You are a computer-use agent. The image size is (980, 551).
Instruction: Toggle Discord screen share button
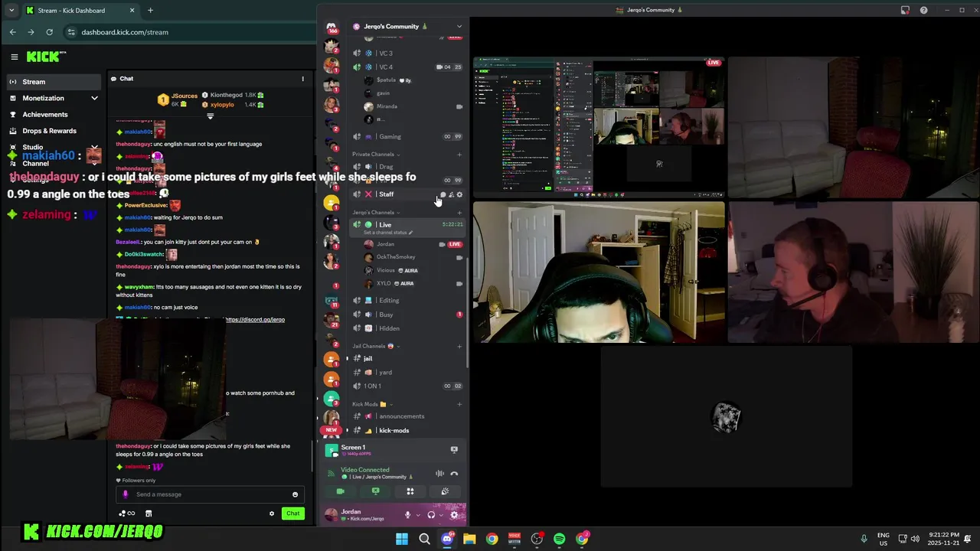point(375,491)
